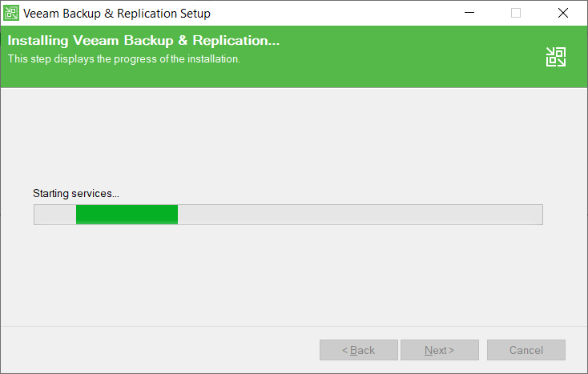Click the unfilled progress bar portion right of green
This screenshot has height=374, width=588.
[359, 215]
